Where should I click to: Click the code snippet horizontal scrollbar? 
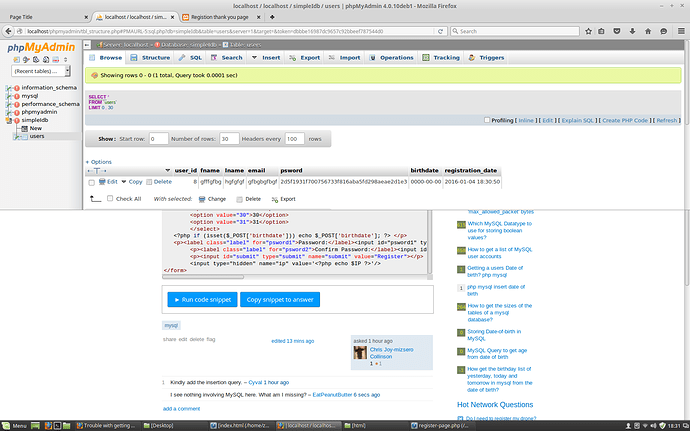pyautogui.click(x=203, y=277)
